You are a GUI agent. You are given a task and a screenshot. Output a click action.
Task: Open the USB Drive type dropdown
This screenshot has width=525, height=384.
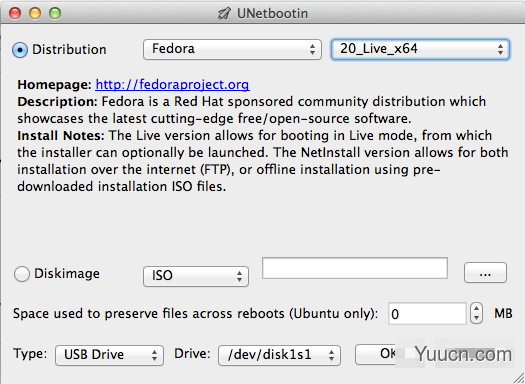click(109, 355)
